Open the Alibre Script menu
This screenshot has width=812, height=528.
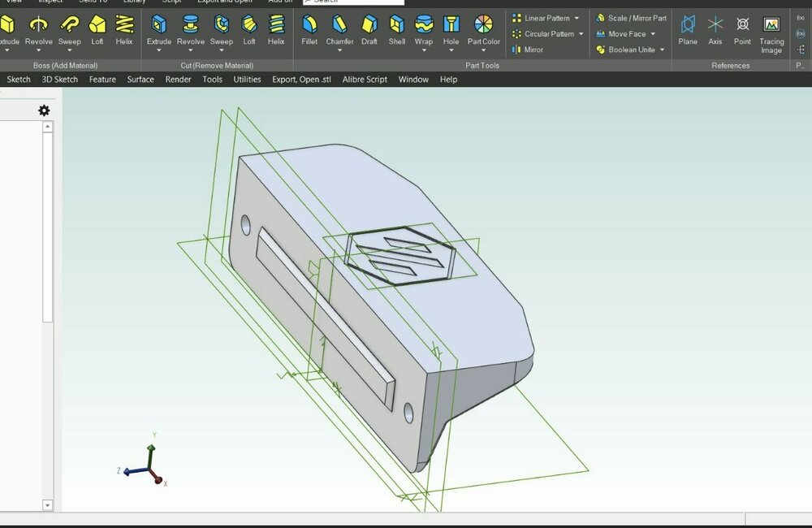[x=365, y=80]
